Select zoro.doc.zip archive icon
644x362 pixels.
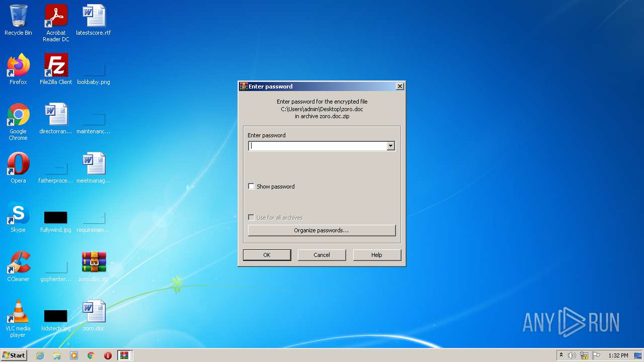(x=94, y=266)
